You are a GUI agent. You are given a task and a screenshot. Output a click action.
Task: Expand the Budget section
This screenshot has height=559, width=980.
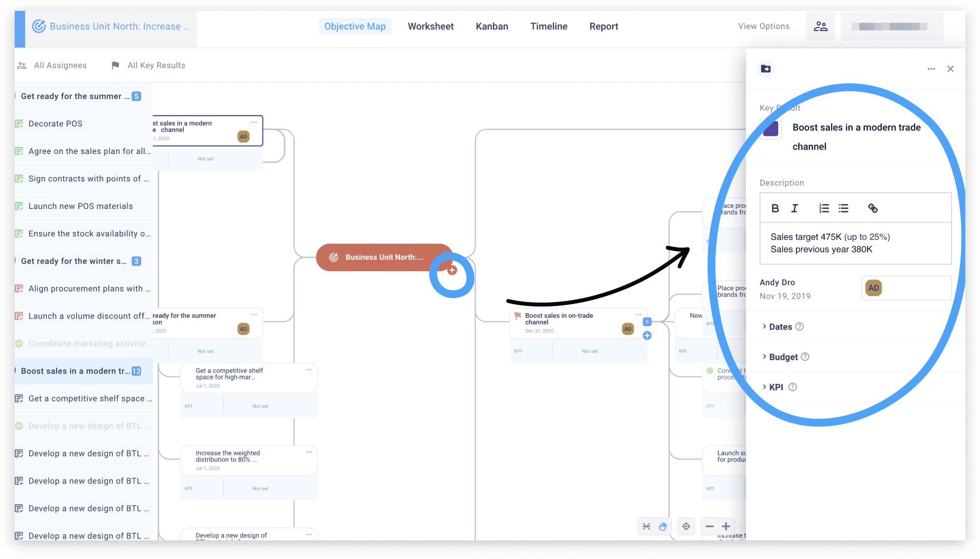780,357
